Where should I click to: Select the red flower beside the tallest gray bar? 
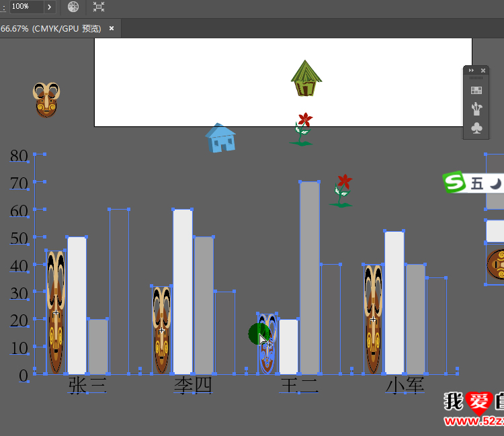pos(341,191)
